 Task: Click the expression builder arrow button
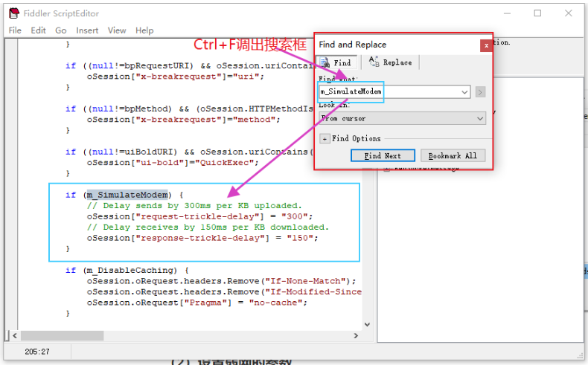tap(480, 91)
